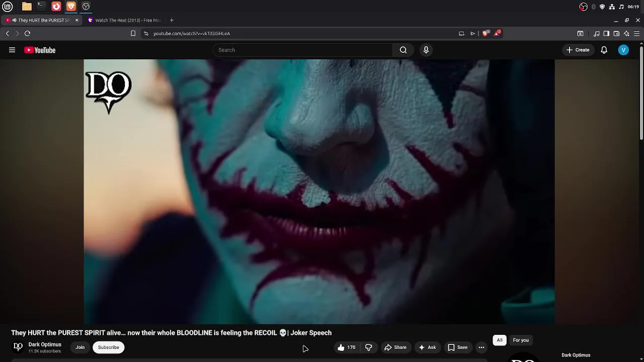The height and width of the screenshot is (362, 644).
Task: Click the 06:19 clock in panel
Action: (x=633, y=7)
